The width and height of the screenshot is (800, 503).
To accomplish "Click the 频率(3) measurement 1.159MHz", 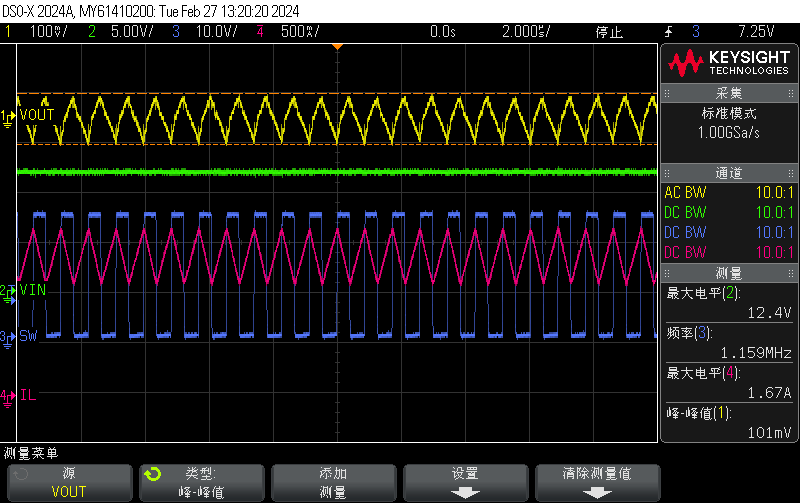I will 729,343.
